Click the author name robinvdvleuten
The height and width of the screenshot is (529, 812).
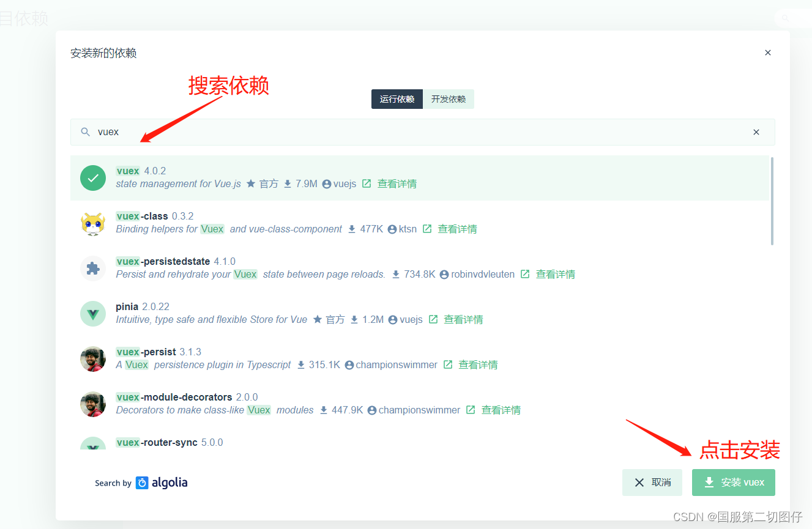483,274
